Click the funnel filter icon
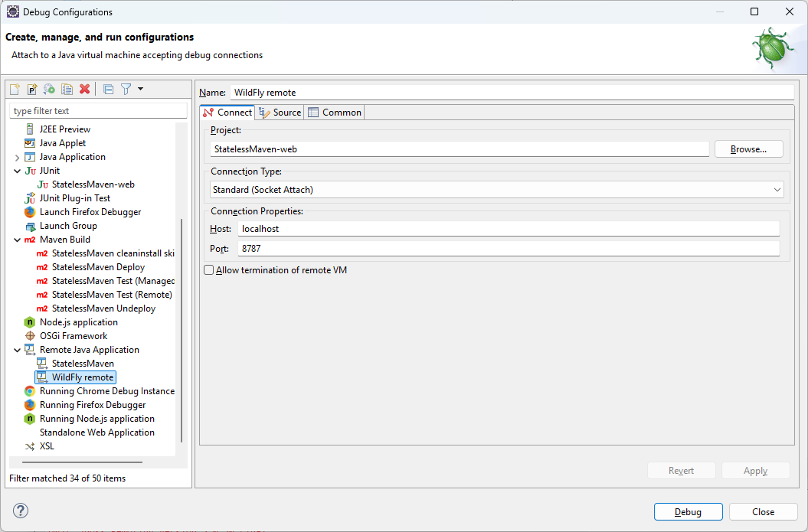Image resolution: width=808 pixels, height=532 pixels. tap(126, 90)
